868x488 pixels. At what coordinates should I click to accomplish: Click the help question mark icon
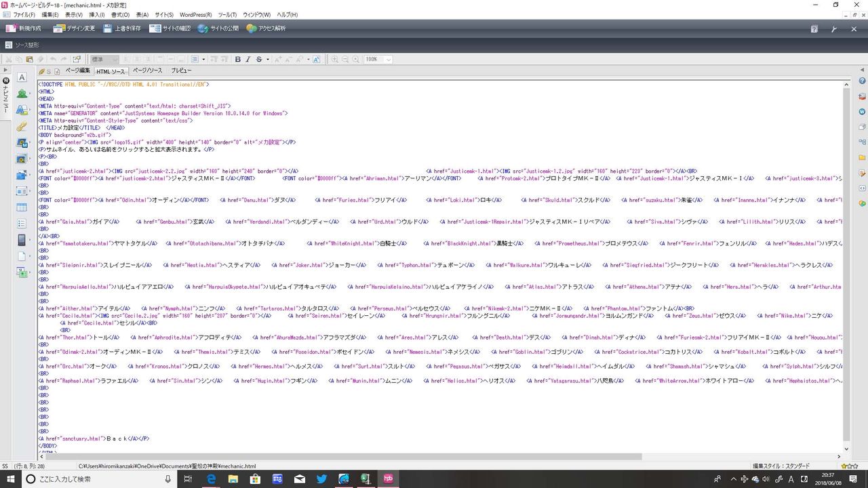[814, 29]
